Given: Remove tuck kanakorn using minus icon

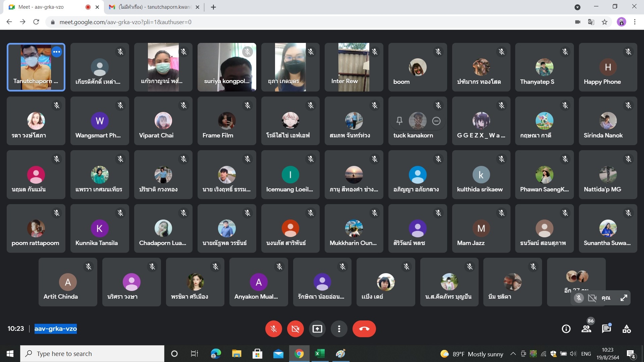Looking at the screenshot, I should tap(436, 121).
